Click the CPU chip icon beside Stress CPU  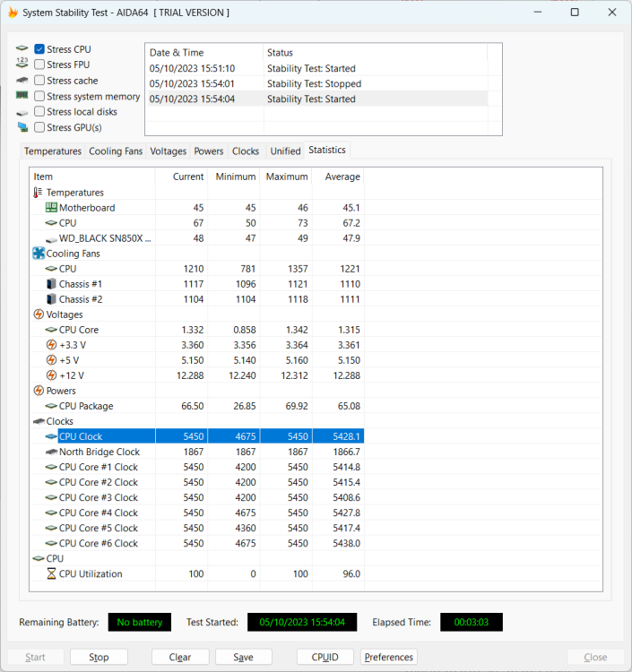pos(22,48)
